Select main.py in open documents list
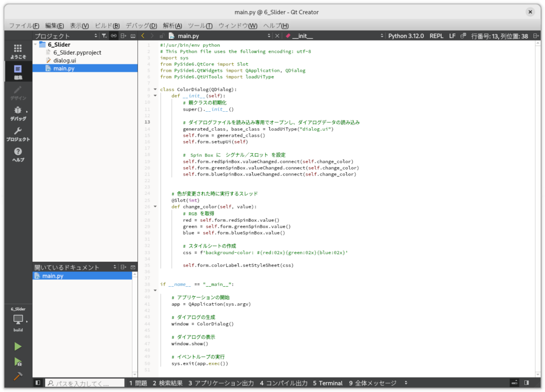Screen dimensions: 545x392 point(82,276)
